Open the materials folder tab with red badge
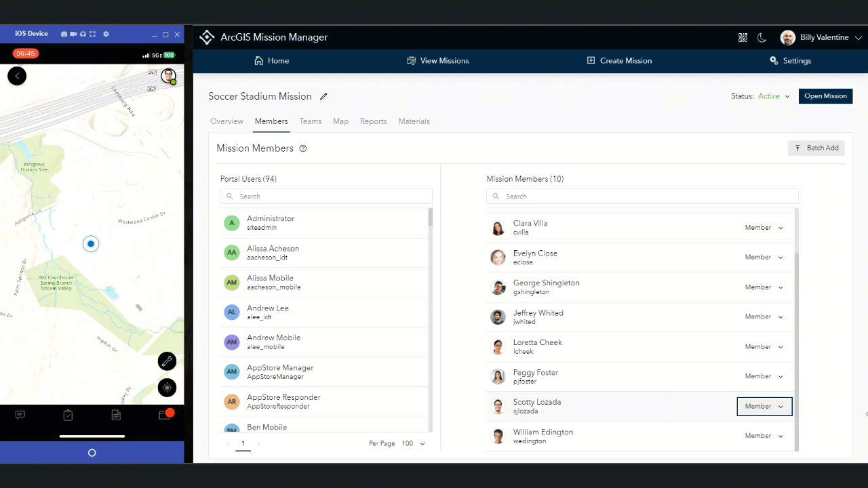The width and height of the screenshot is (868, 488). (165, 414)
